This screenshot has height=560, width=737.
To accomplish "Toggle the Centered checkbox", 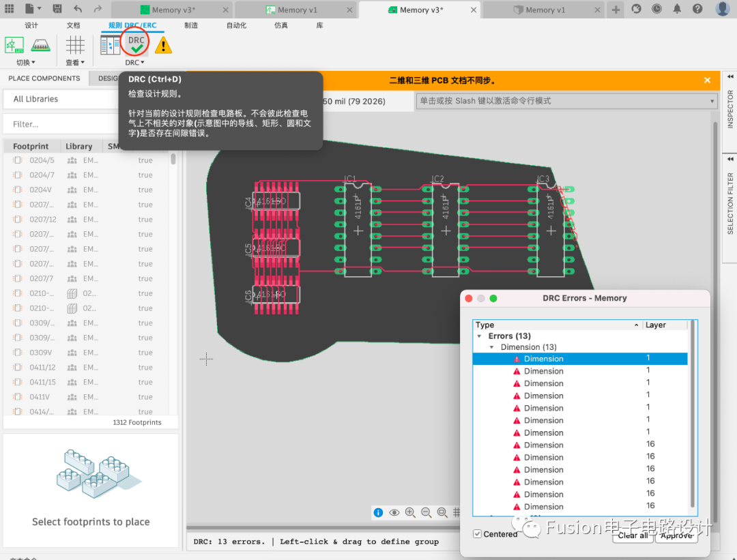I will pyautogui.click(x=477, y=534).
